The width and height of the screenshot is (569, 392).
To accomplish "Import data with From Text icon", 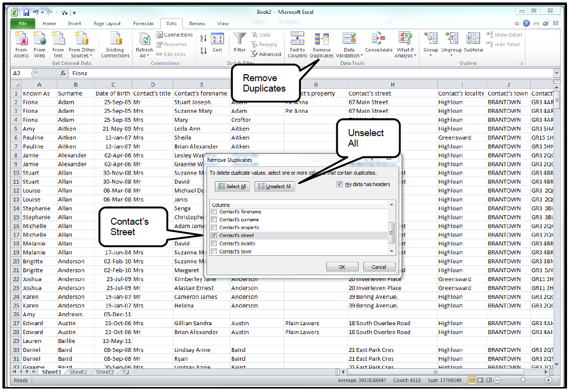I will [x=58, y=44].
